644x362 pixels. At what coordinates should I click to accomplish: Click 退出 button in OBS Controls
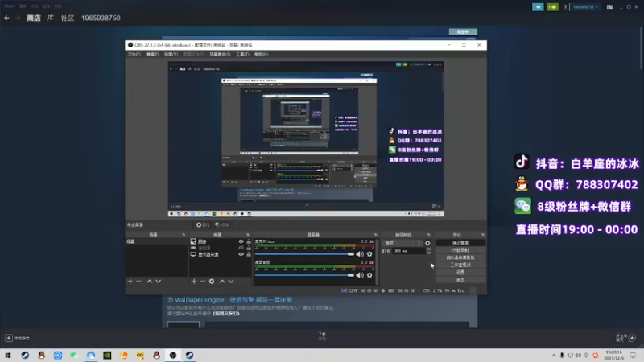click(x=460, y=279)
